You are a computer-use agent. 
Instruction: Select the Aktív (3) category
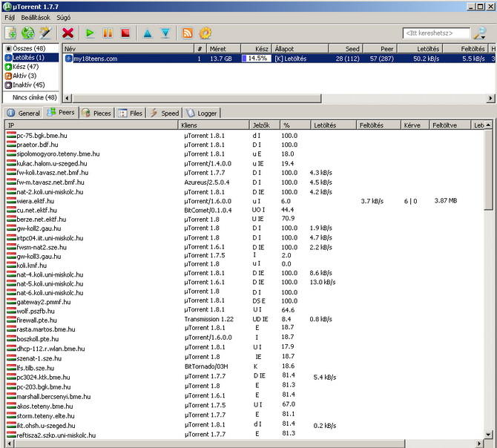click(x=21, y=76)
